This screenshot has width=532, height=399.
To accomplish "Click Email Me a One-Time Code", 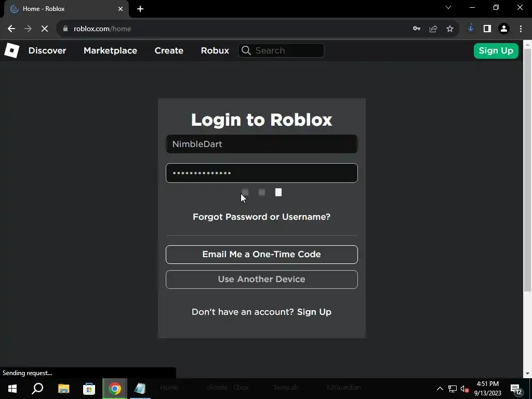I will click(262, 255).
